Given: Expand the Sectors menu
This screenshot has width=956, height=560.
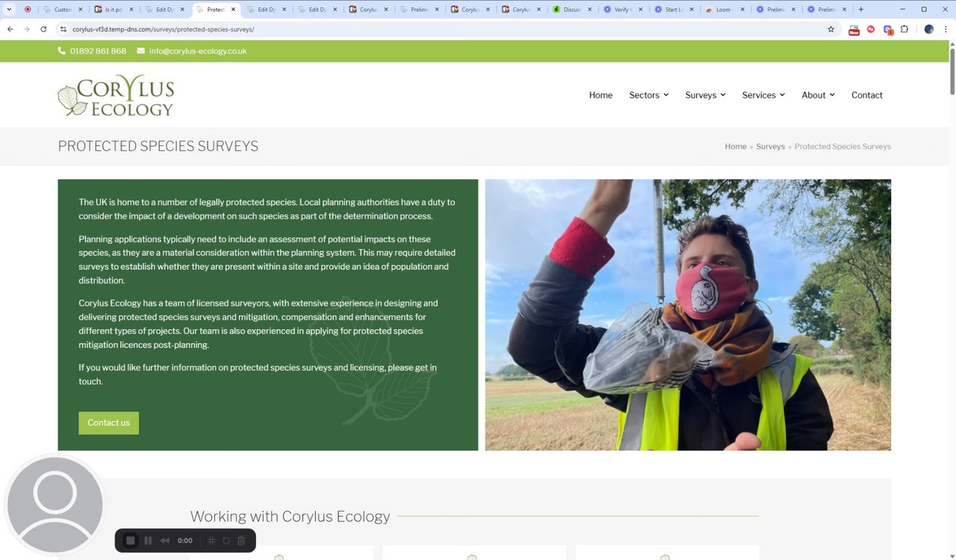Looking at the screenshot, I should (x=649, y=95).
